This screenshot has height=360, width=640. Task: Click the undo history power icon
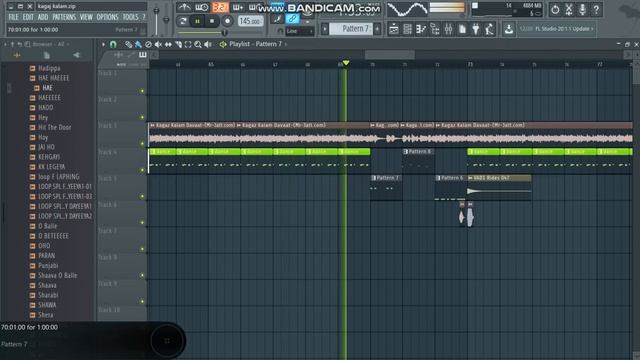click(555, 9)
